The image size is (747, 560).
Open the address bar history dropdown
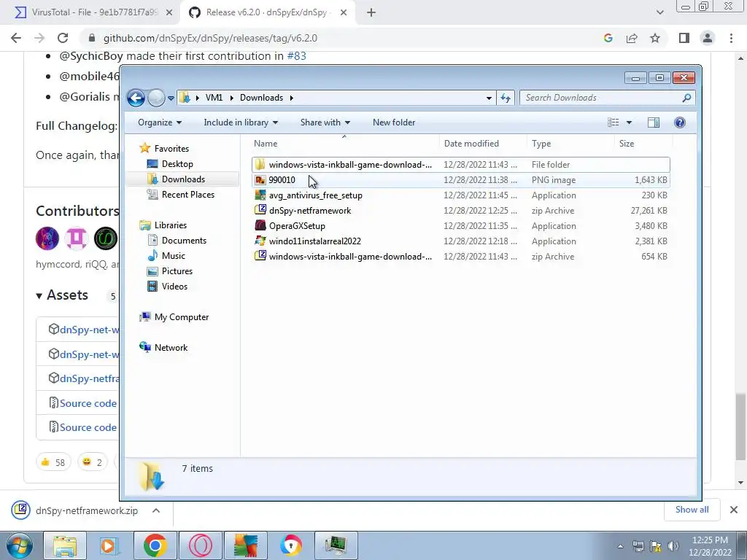tap(489, 98)
